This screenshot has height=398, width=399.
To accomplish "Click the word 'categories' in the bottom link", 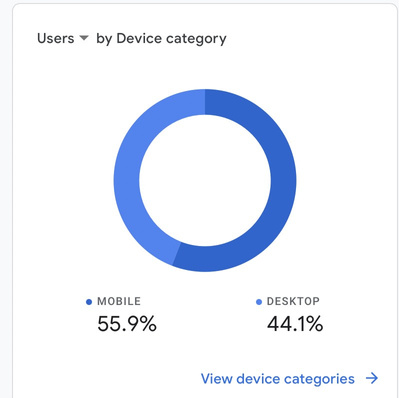I will [319, 380].
